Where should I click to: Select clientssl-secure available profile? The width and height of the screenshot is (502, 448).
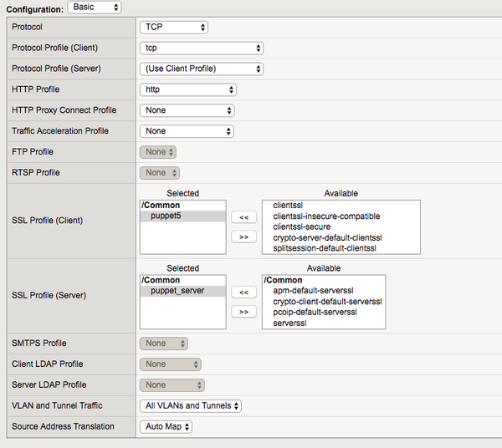click(x=301, y=227)
